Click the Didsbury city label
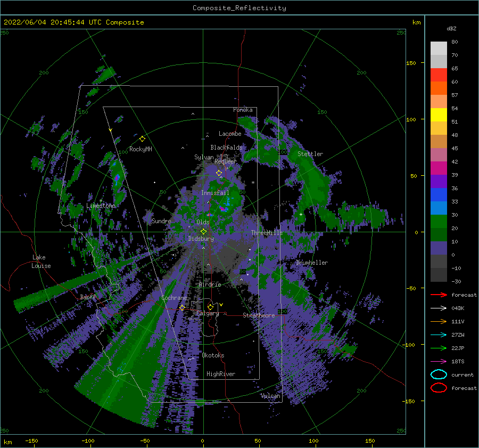The image size is (479, 448). click(201, 239)
